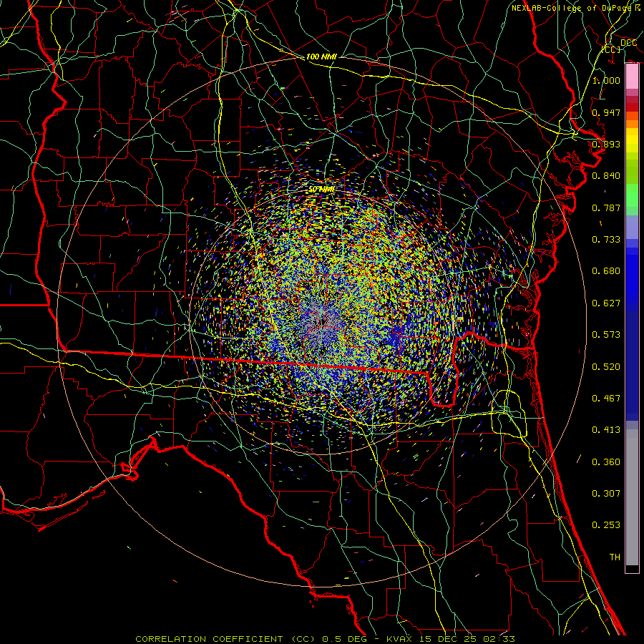Click the 0.573 legend value
644x644 pixels.
[606, 335]
